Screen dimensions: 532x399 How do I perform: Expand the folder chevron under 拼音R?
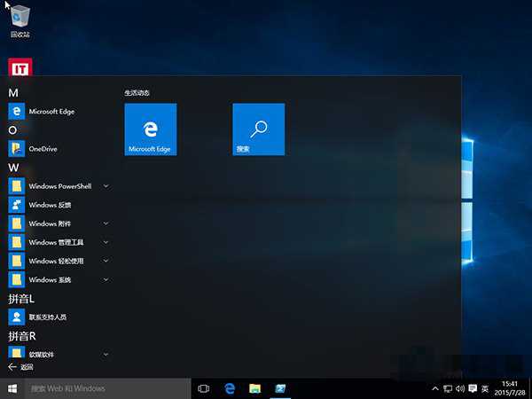(x=106, y=354)
